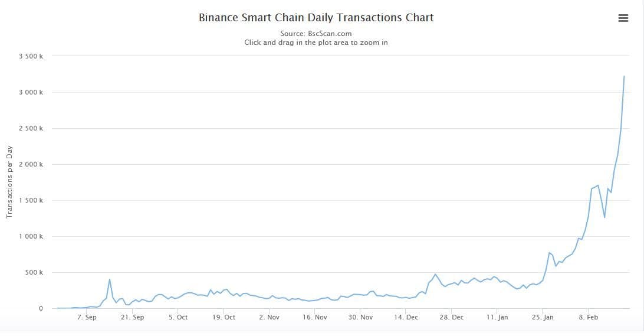
Task: Click the '3 500 k' y-axis label
Action: point(31,56)
